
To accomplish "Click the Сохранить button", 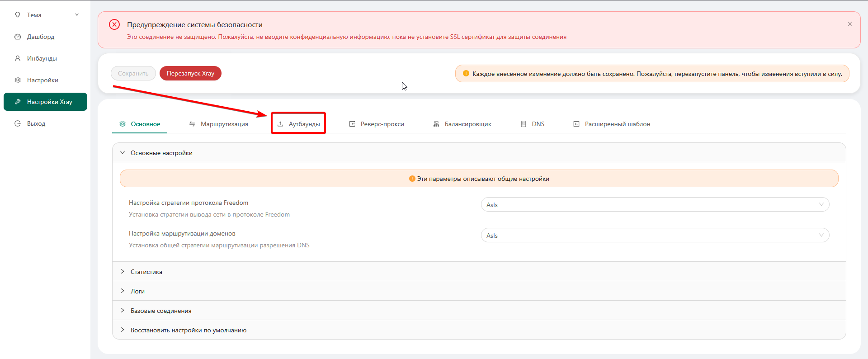I will pyautogui.click(x=133, y=73).
